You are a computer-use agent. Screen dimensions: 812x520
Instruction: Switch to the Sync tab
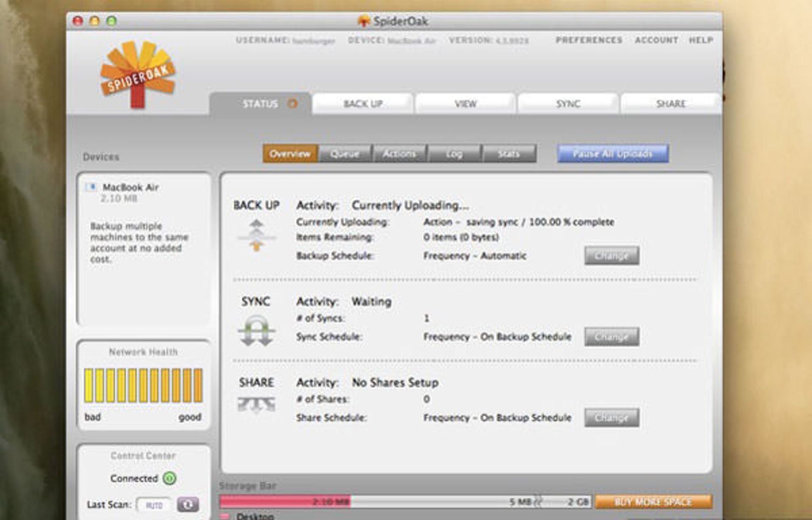tap(568, 104)
